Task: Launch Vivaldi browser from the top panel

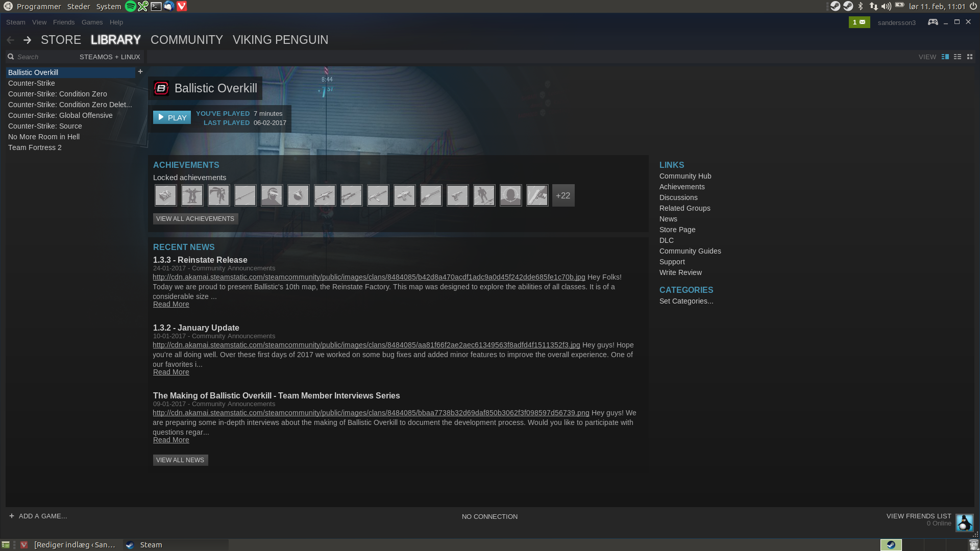Action: (182, 6)
